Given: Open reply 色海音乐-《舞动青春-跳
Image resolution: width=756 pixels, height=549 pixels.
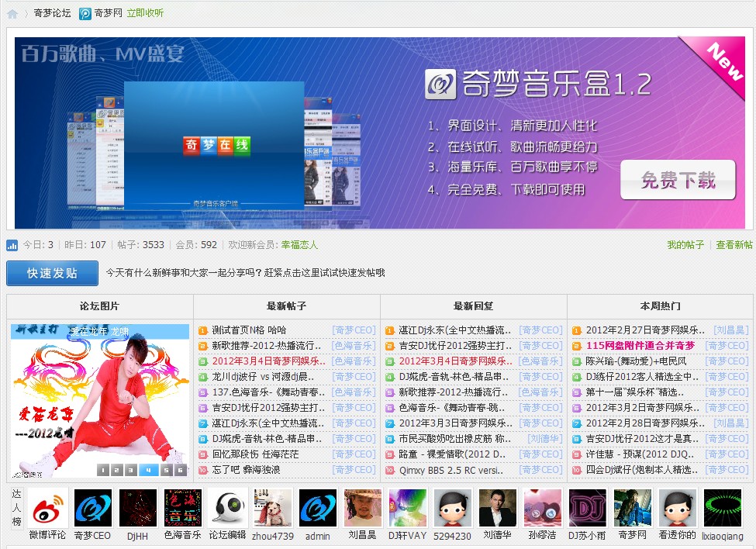Looking at the screenshot, I should tap(452, 408).
